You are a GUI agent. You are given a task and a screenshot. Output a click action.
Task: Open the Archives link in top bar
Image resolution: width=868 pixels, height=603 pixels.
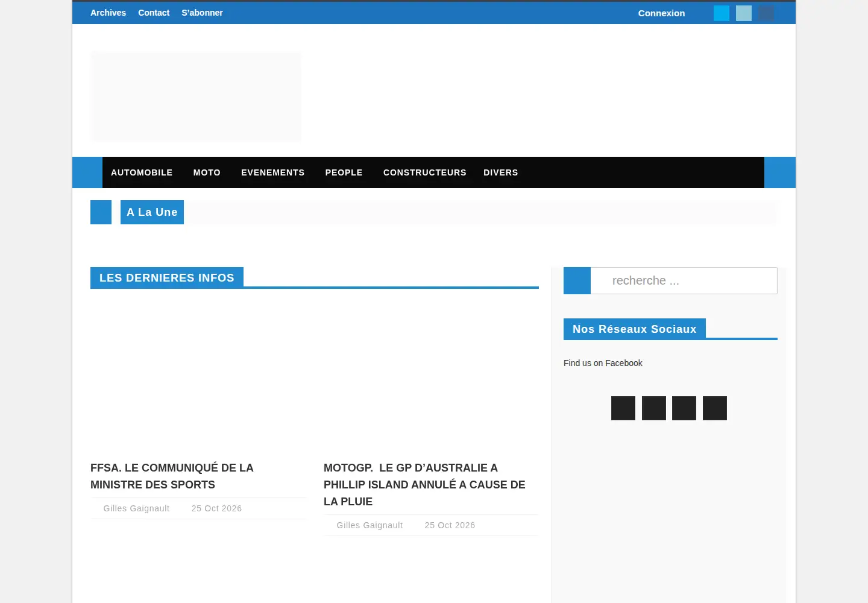[x=108, y=13]
